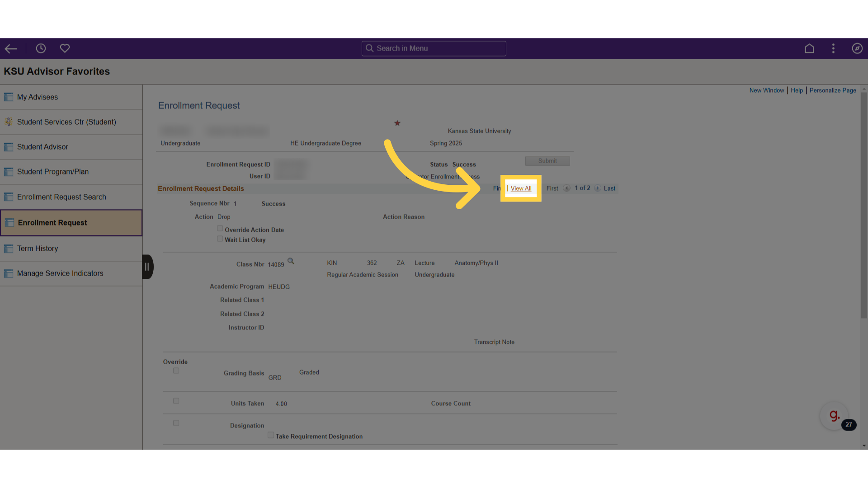Click the vertical page scrollbar
The width and height of the screenshot is (868, 488).
click(x=864, y=206)
